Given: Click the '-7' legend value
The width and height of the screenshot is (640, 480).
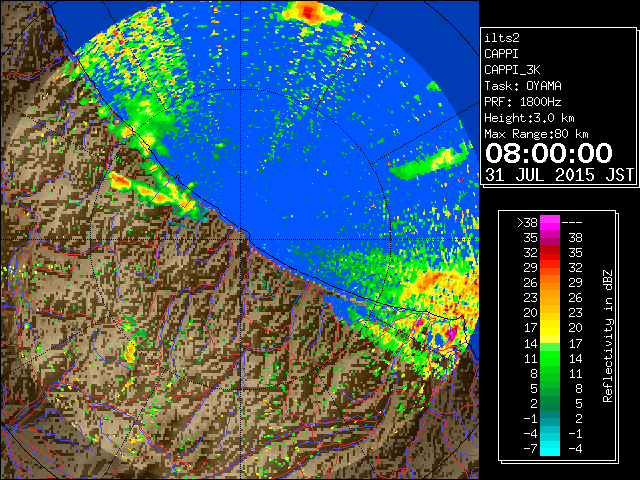Looking at the screenshot, I should pos(530,449).
